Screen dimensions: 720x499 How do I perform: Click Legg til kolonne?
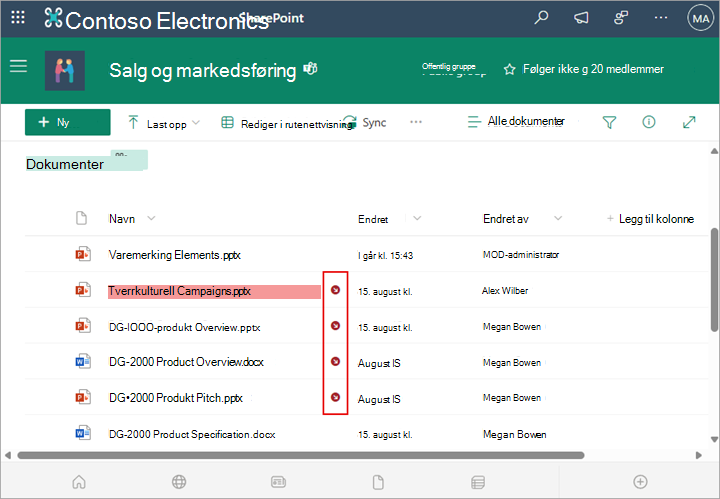click(x=650, y=219)
